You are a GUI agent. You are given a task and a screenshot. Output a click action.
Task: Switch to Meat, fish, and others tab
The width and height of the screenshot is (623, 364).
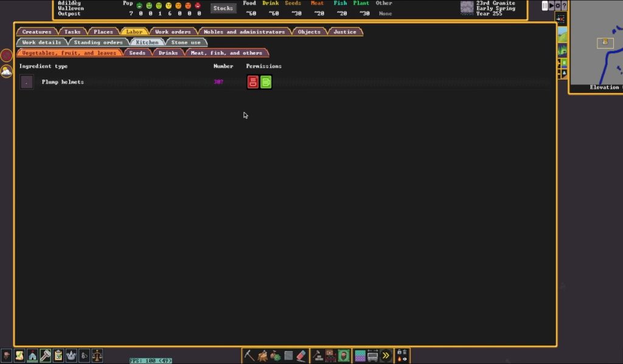coord(226,53)
